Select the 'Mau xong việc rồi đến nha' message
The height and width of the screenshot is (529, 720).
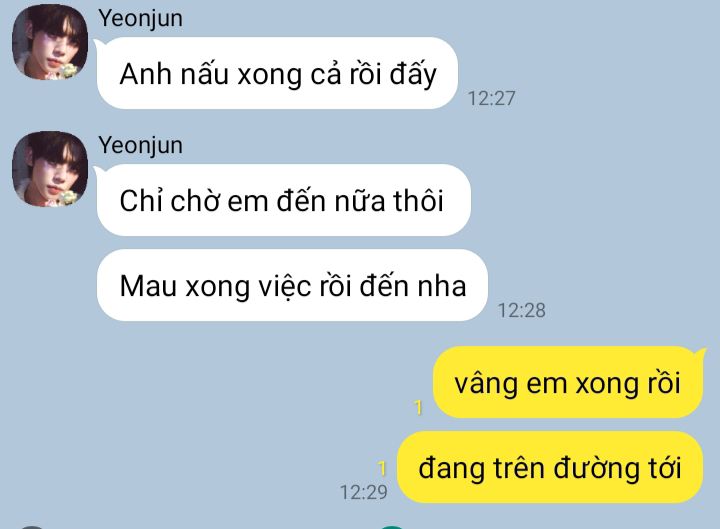(292, 285)
